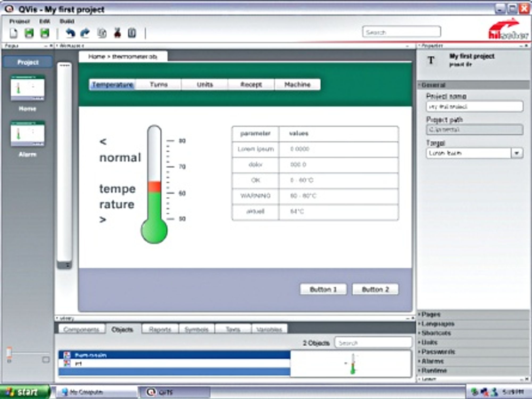Expand the Pages section in properties
This screenshot has width=532, height=399.
pyautogui.click(x=473, y=314)
